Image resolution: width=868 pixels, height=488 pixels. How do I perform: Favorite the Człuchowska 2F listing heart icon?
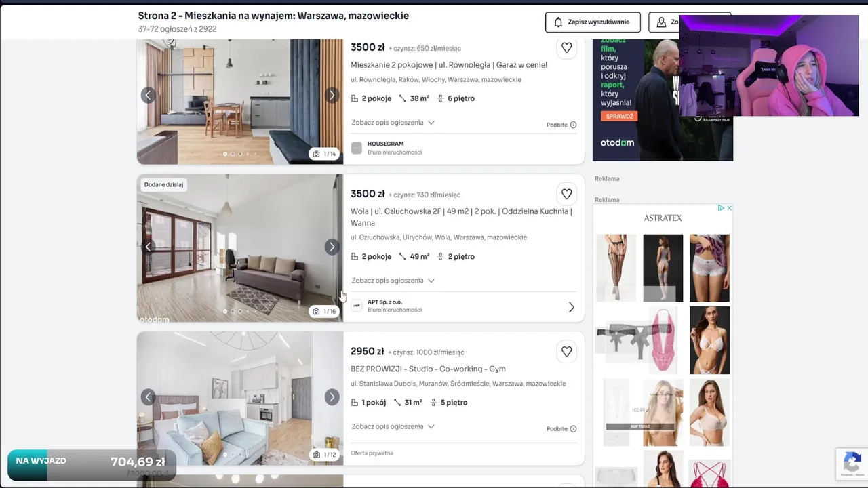[x=566, y=194]
